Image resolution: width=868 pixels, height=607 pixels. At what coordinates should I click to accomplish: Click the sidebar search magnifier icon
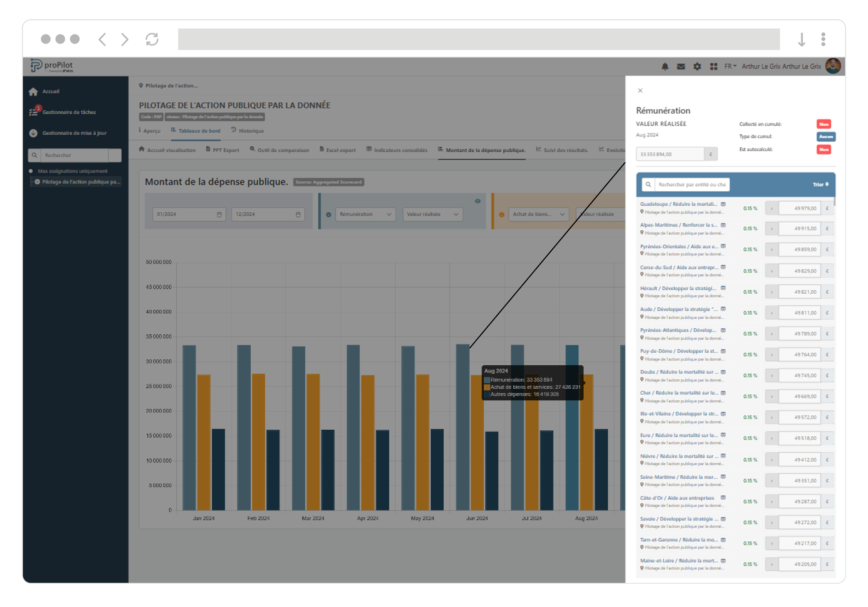34,155
